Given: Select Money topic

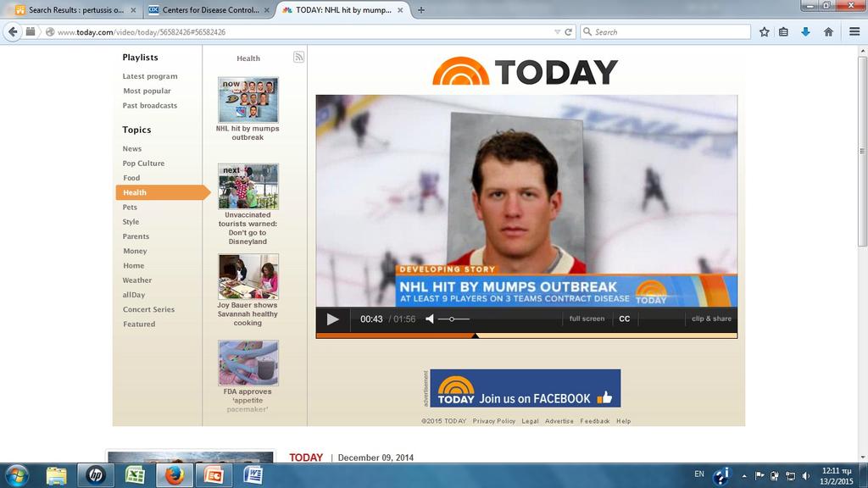Looking at the screenshot, I should (135, 251).
